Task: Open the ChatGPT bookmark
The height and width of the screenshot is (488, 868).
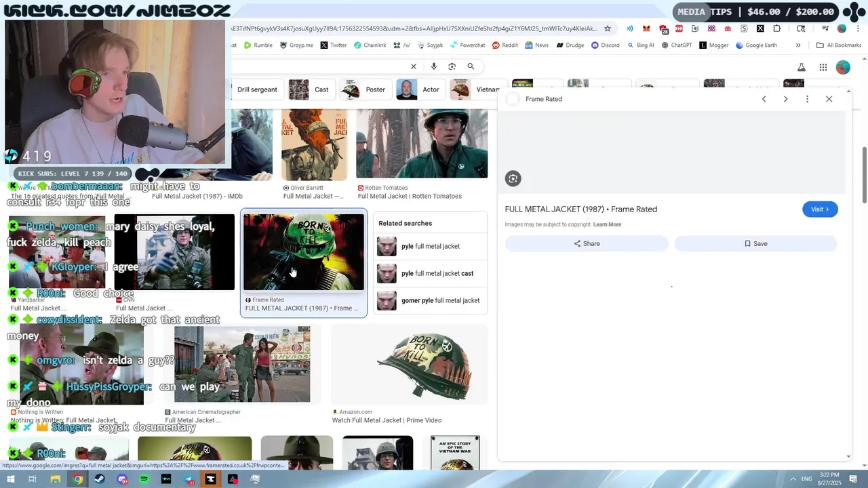Action: [x=676, y=45]
